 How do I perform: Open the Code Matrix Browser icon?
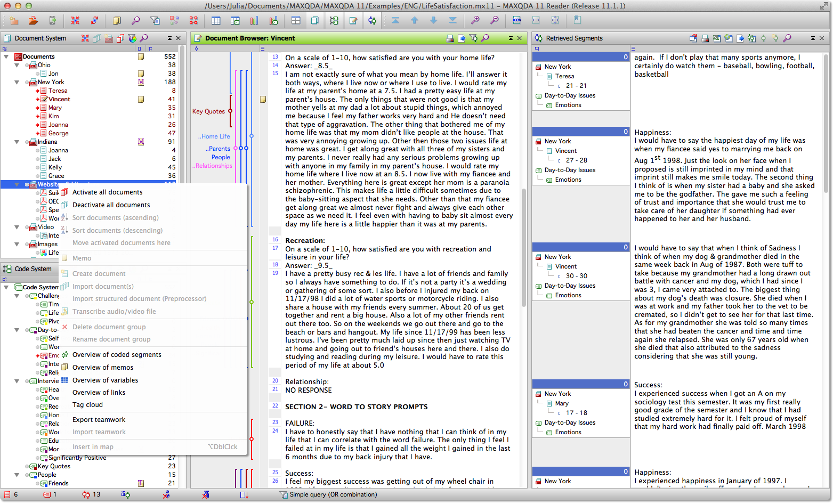pyautogui.click(x=193, y=20)
